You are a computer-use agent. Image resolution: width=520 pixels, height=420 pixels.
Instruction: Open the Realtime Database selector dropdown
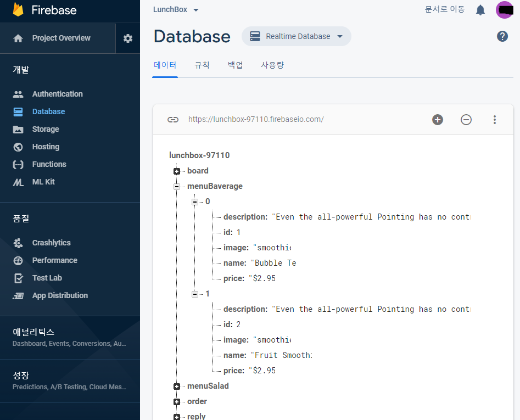(x=296, y=36)
